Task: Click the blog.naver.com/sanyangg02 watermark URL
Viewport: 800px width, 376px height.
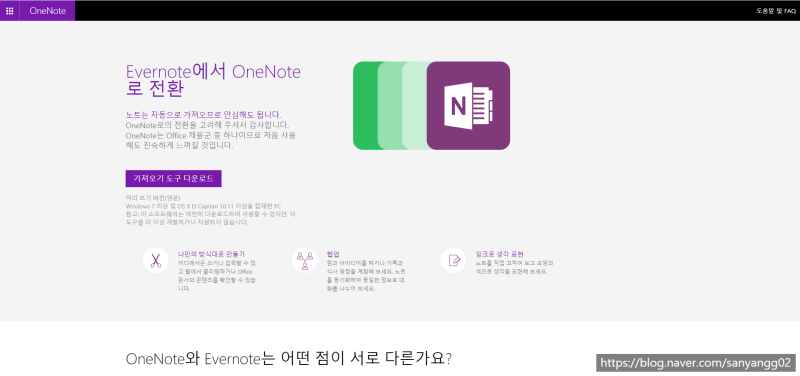Action: 696,363
